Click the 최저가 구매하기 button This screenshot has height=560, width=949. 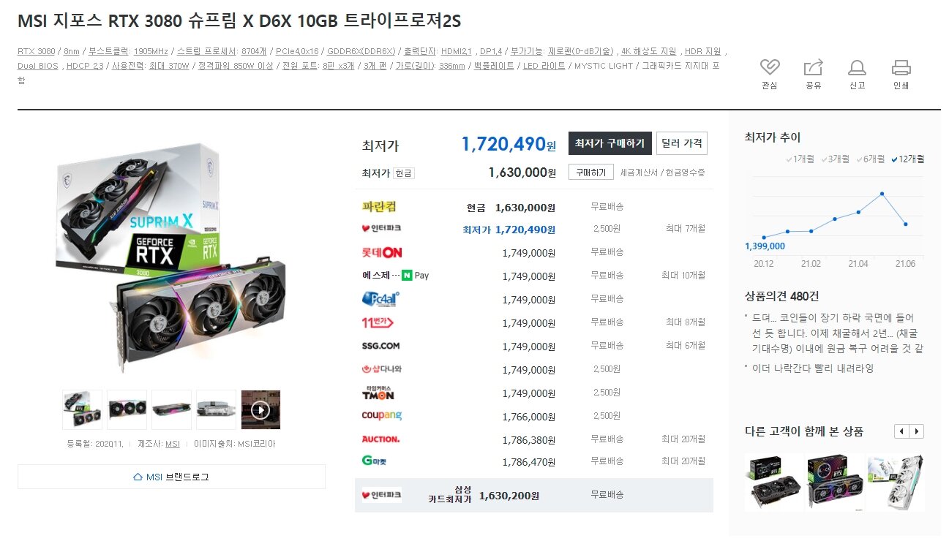click(x=609, y=143)
